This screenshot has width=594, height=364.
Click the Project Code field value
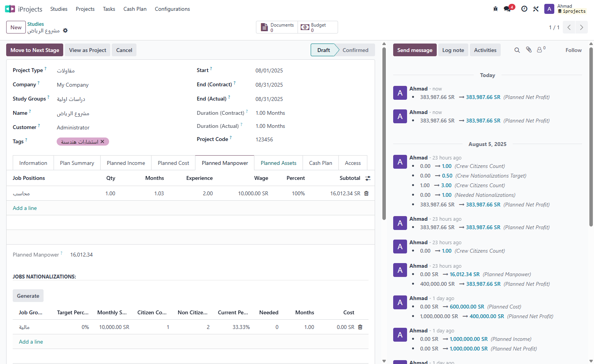tap(264, 139)
